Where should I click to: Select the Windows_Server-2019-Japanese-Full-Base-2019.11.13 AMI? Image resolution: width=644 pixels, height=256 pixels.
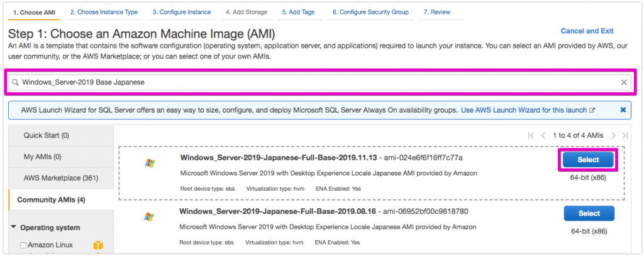point(589,160)
